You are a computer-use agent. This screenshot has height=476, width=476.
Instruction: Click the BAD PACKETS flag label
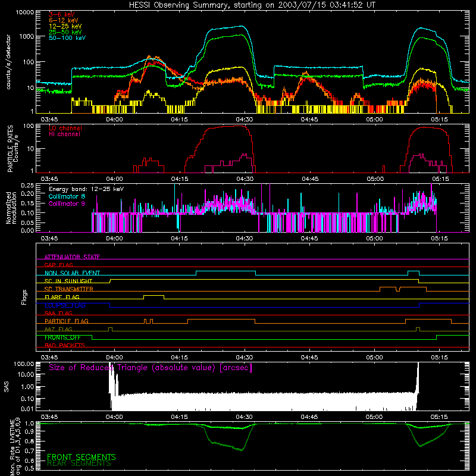click(65, 345)
